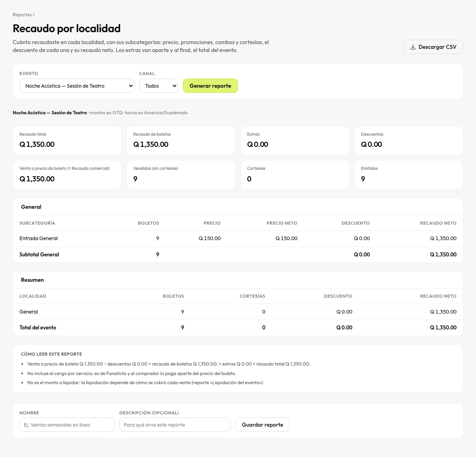Click the note about cargo por servicio

(132, 373)
